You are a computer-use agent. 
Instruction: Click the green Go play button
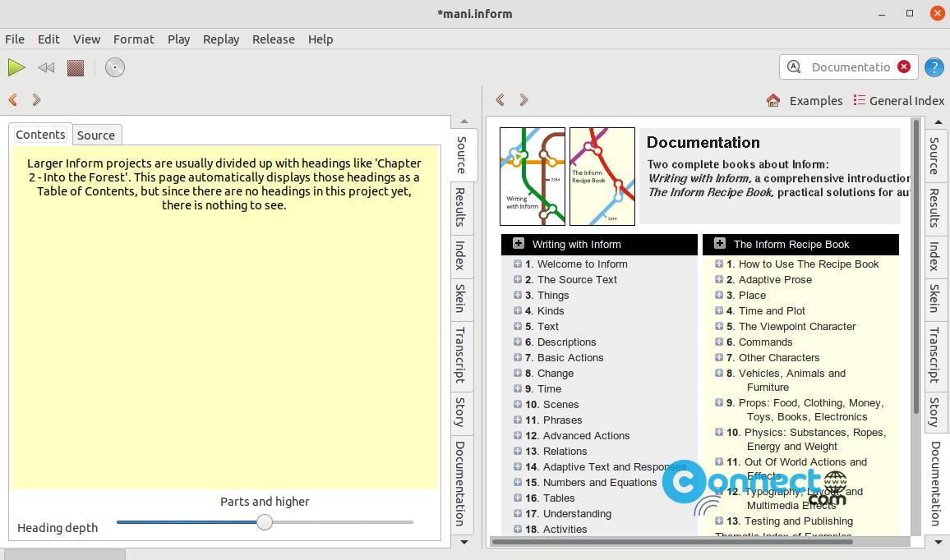pyautogui.click(x=16, y=67)
